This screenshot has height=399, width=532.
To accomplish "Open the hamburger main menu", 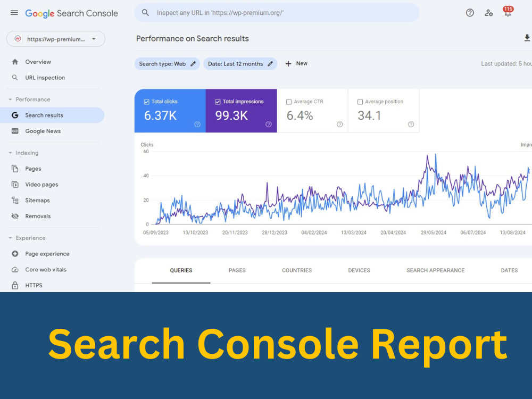I will [14, 13].
